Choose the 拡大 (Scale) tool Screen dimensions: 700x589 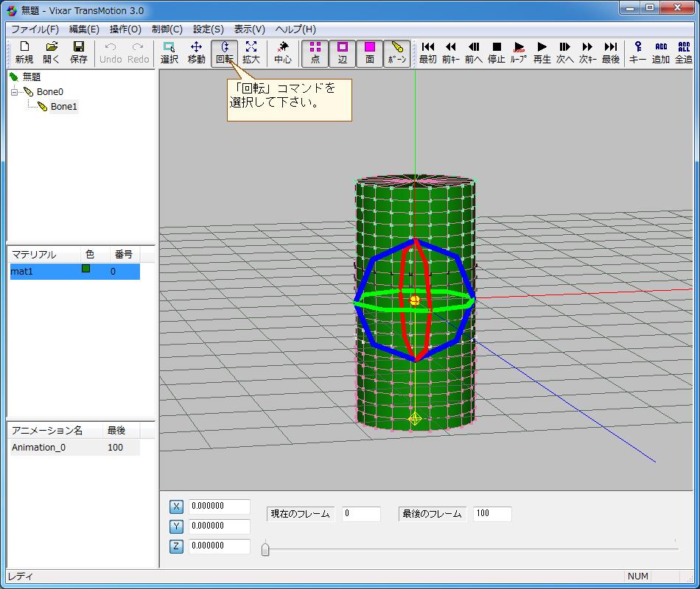[x=251, y=52]
